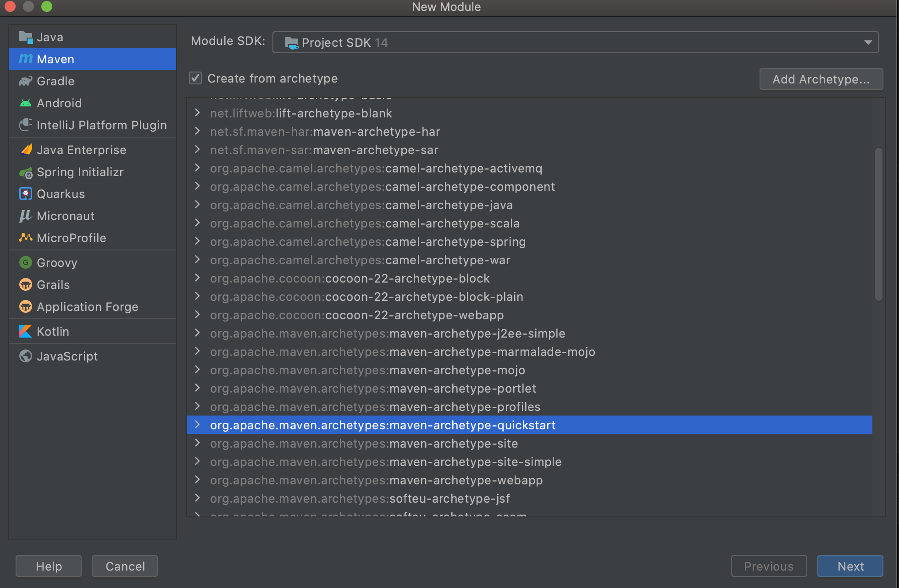Screen dimensions: 899x588
Task: Expand the maven-archetype-quickstart entry
Action: (197, 425)
